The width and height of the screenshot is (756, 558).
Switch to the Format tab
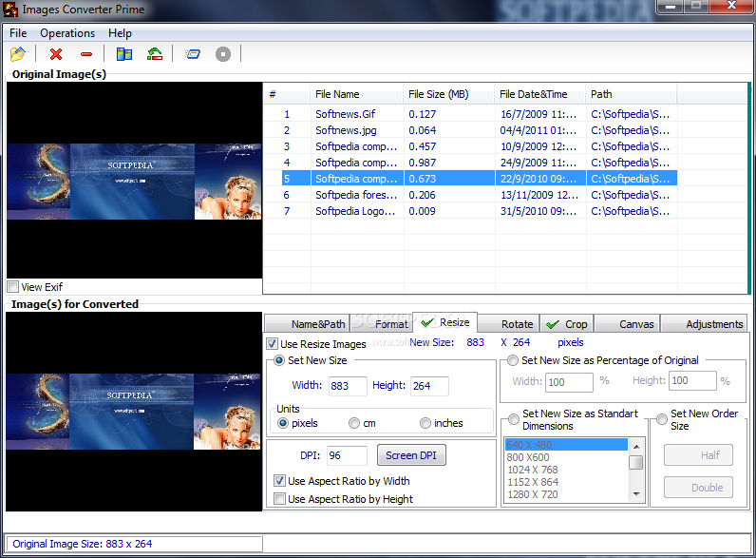click(x=381, y=324)
